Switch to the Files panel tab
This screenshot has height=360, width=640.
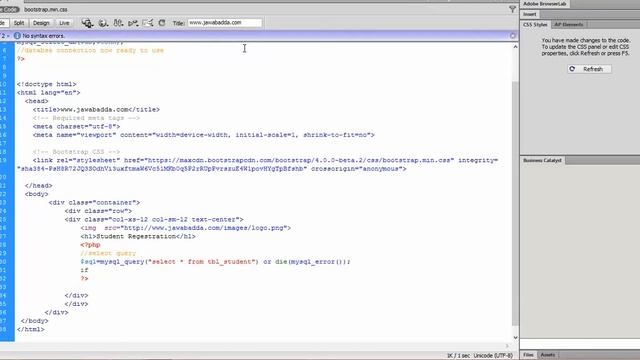tap(528, 355)
